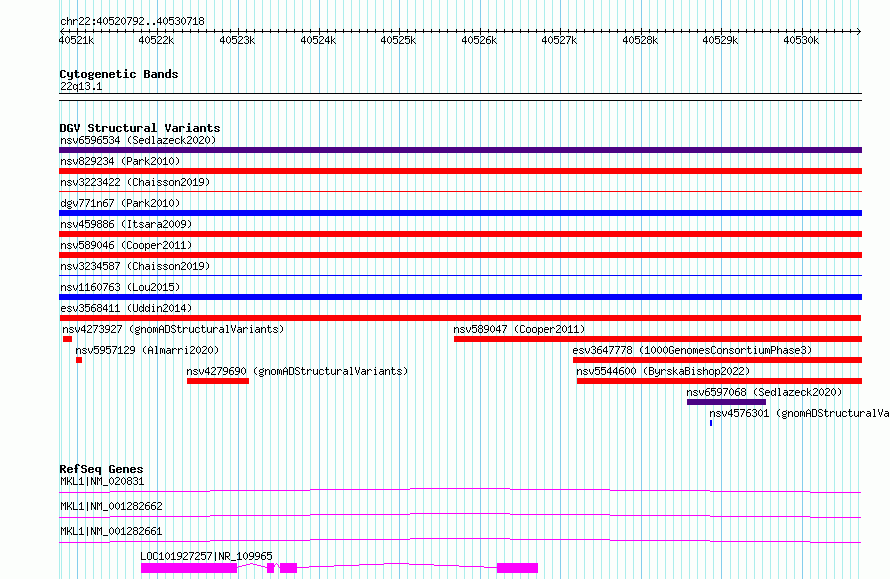Click the RefSeq Genes track title
The width and height of the screenshot is (890, 579).
coord(101,469)
